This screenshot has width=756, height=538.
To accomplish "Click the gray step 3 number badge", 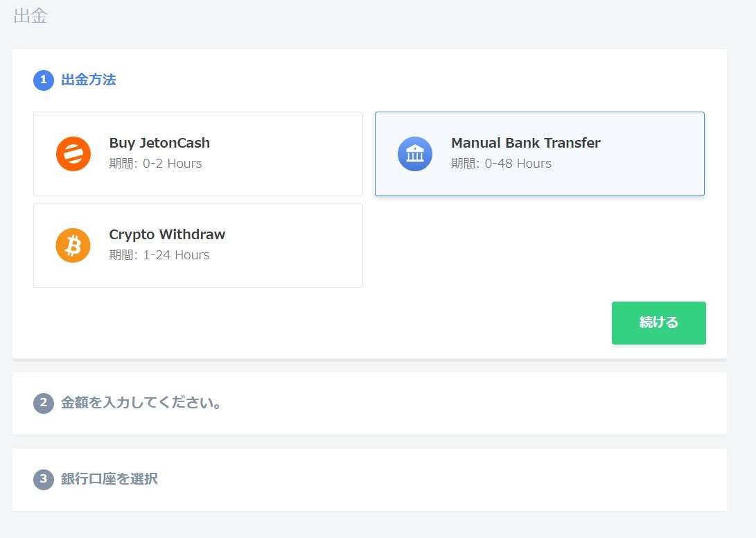I will [x=44, y=479].
